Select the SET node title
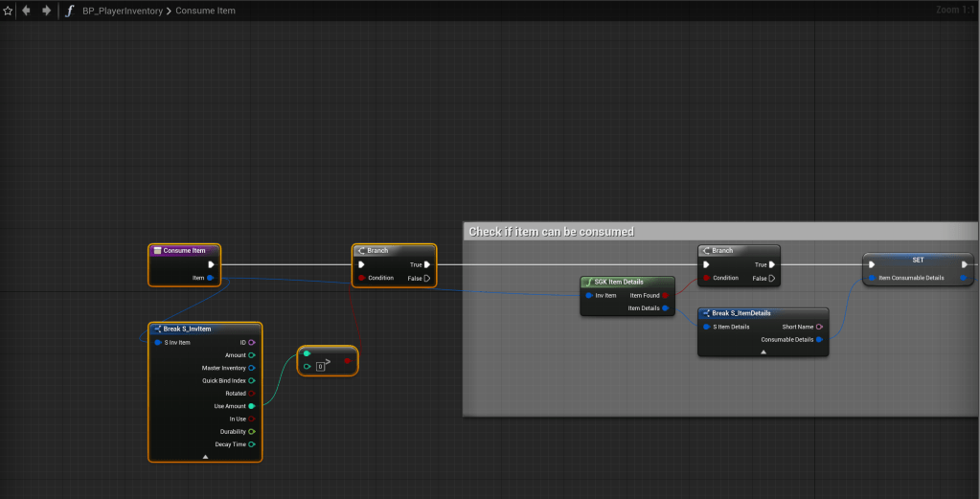The width and height of the screenshot is (980, 499). click(x=918, y=260)
